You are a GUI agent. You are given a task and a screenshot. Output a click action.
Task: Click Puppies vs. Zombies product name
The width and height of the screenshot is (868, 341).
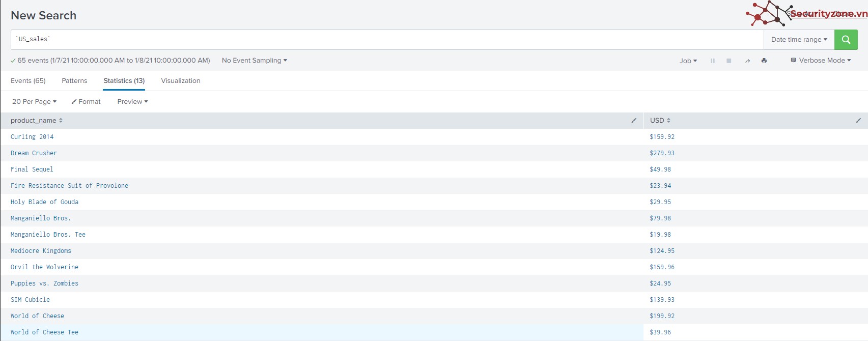point(44,283)
